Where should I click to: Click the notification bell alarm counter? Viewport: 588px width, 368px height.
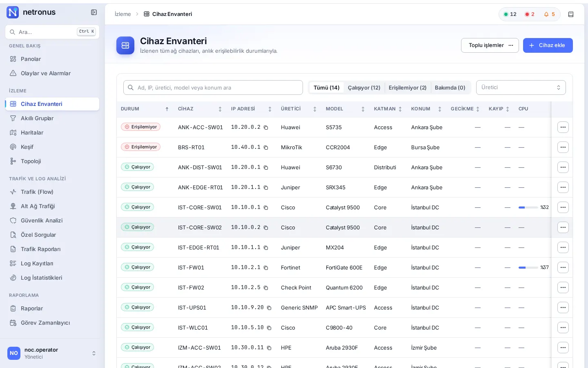(x=549, y=14)
